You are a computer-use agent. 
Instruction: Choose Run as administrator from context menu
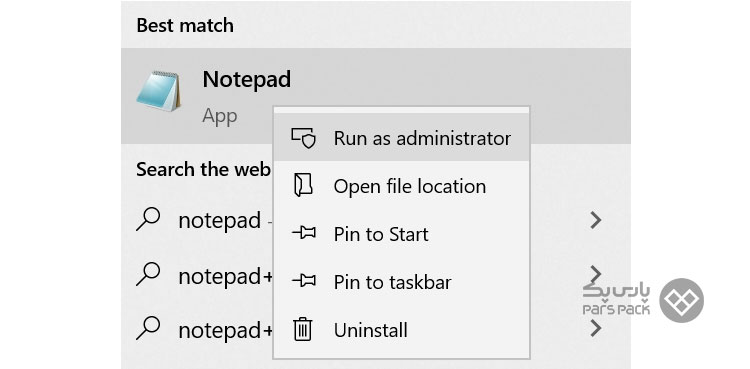point(401,138)
